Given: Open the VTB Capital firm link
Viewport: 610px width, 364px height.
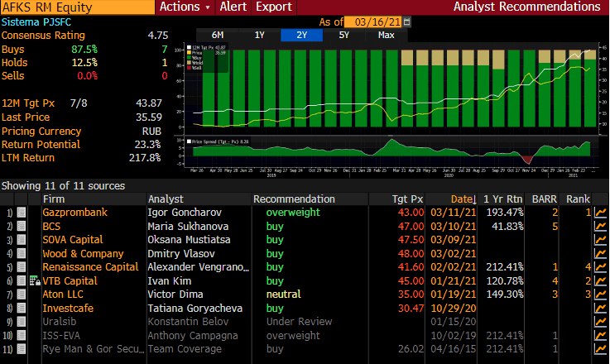Looking at the screenshot, I should click(x=70, y=280).
